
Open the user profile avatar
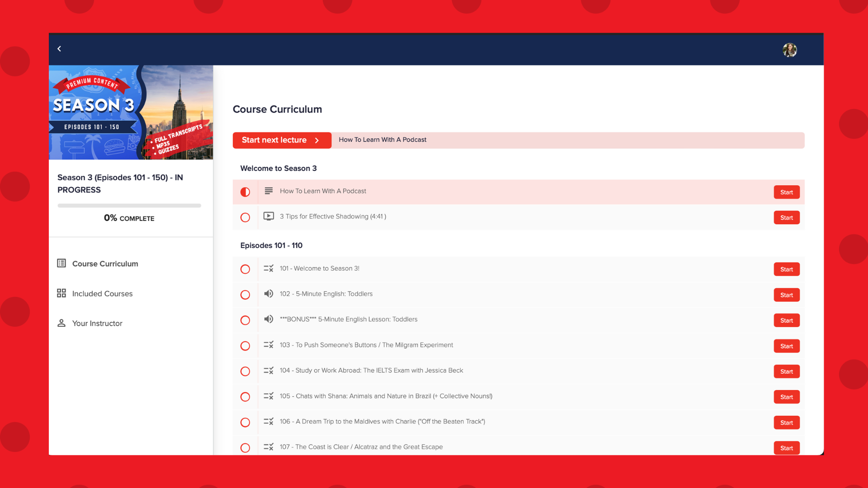pyautogui.click(x=790, y=50)
